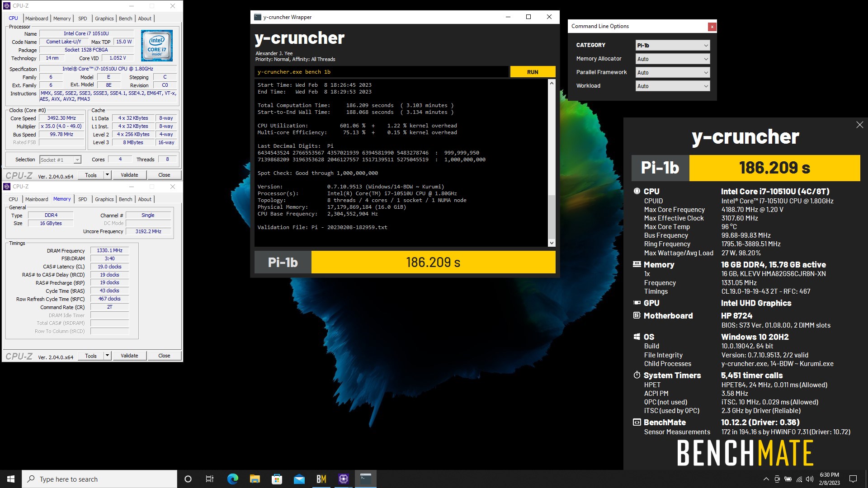Click the BenchMate version icon in results
868x488 pixels.
tap(637, 422)
